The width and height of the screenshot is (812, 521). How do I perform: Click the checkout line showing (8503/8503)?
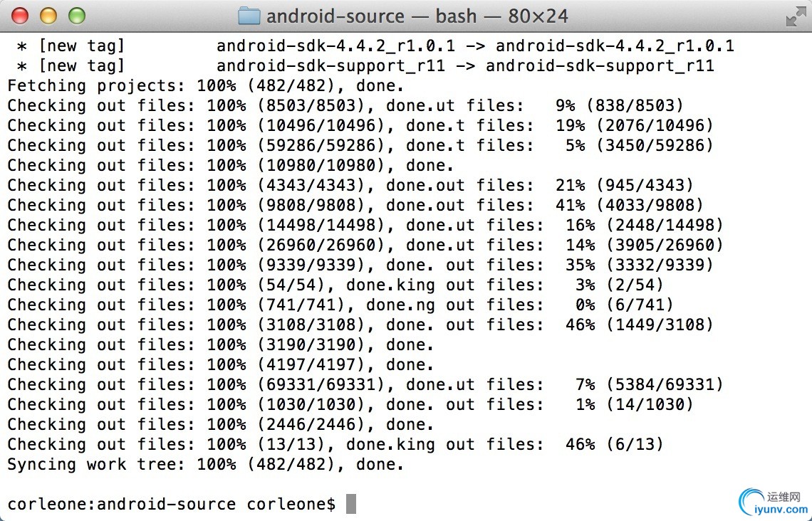(345, 106)
